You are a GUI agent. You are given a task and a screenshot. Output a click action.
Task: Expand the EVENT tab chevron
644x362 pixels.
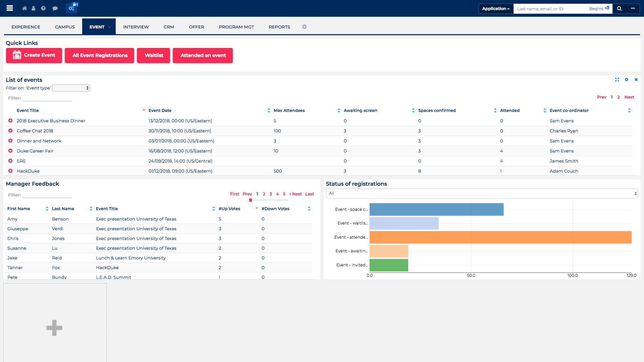point(110,27)
